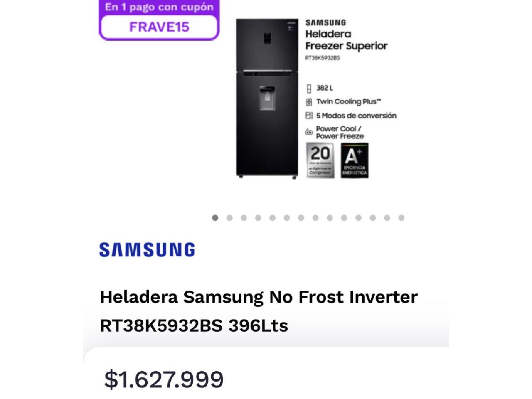
Task: Jump to the third carousel dot
Action: coord(244,218)
